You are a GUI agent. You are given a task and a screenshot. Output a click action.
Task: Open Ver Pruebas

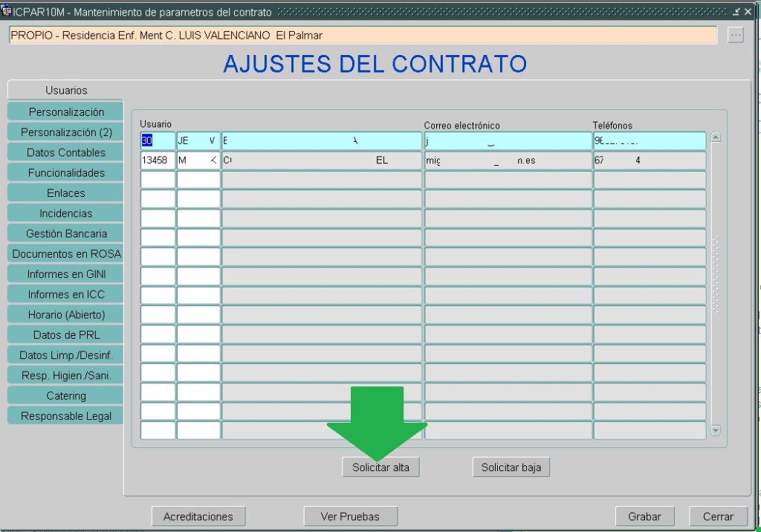point(350,516)
